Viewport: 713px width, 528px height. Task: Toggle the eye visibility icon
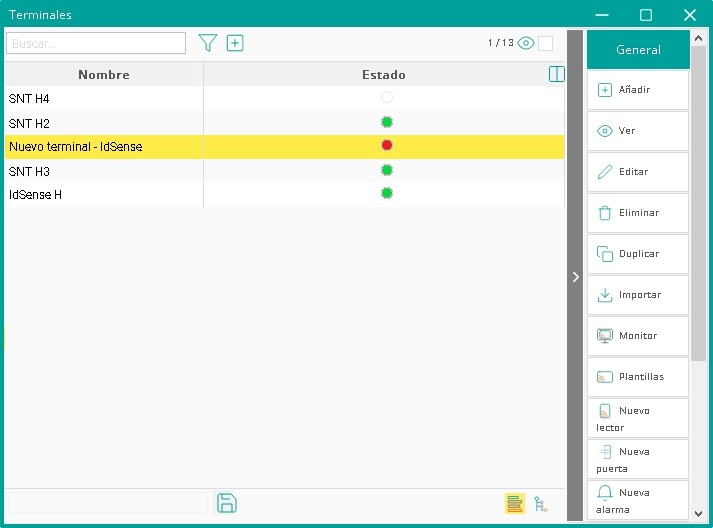[x=526, y=43]
